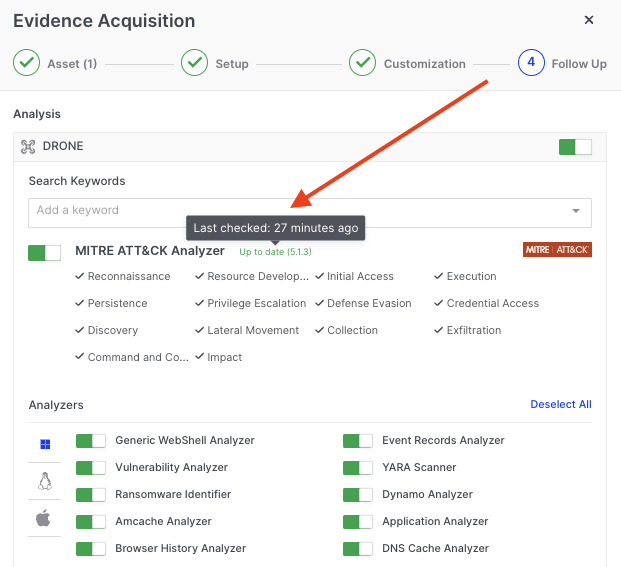Toggle the DRONE analysis switch
Image resolution: width=621 pixels, height=567 pixels.
(575, 147)
